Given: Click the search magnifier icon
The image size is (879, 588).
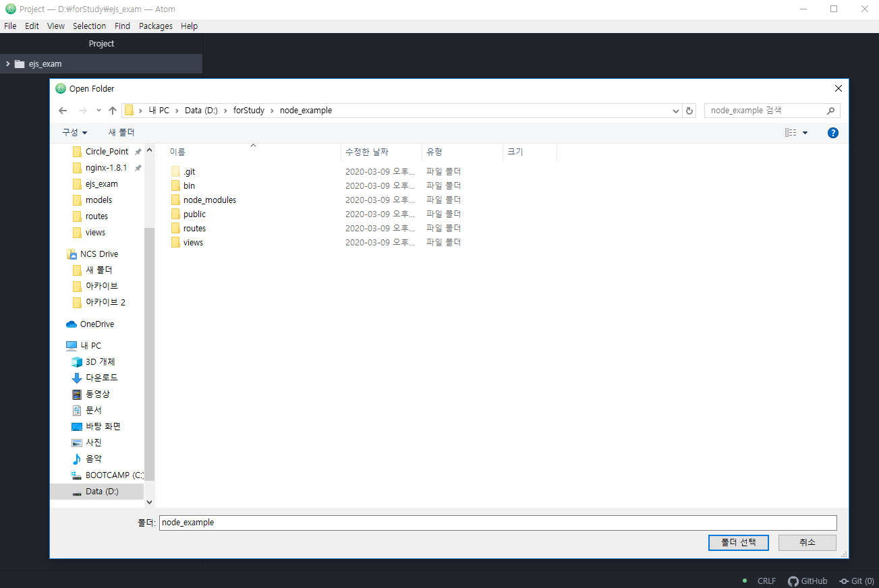Looking at the screenshot, I should (831, 111).
